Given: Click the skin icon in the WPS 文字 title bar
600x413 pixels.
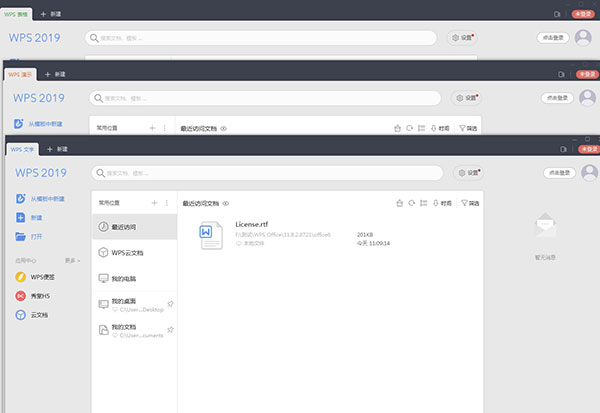Looking at the screenshot, I should (563, 149).
